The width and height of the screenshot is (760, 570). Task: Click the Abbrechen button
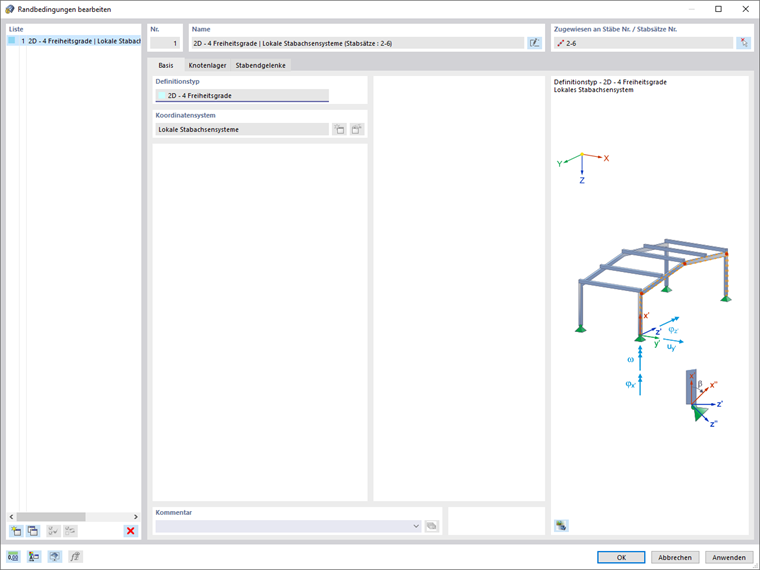pyautogui.click(x=675, y=557)
